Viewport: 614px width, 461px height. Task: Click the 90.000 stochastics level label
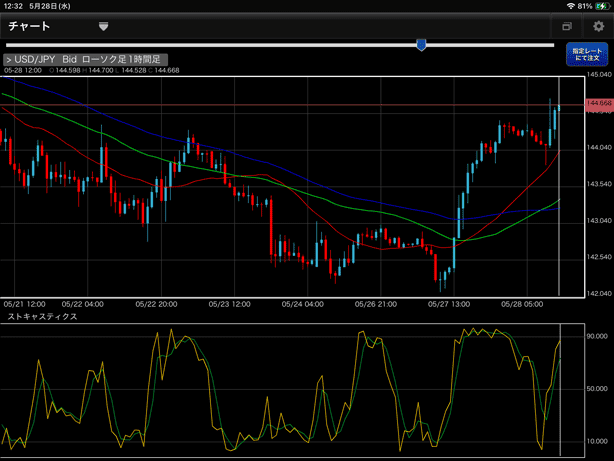tap(597, 336)
